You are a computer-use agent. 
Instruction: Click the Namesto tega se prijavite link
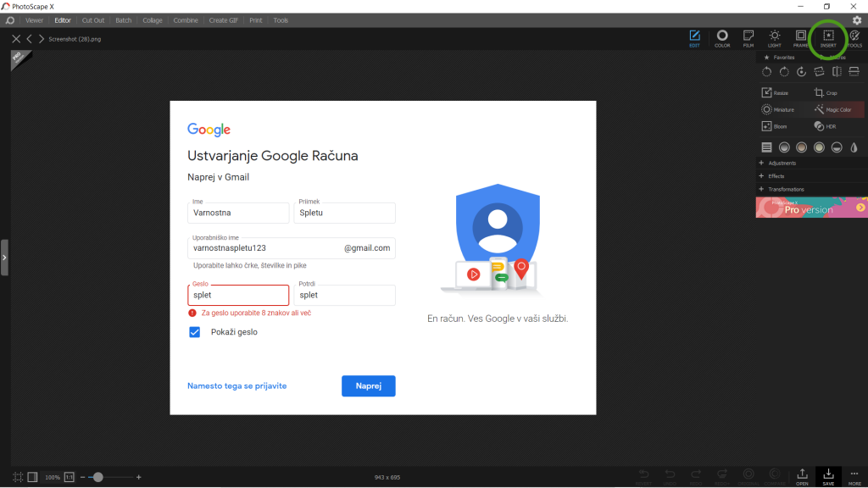click(x=237, y=386)
